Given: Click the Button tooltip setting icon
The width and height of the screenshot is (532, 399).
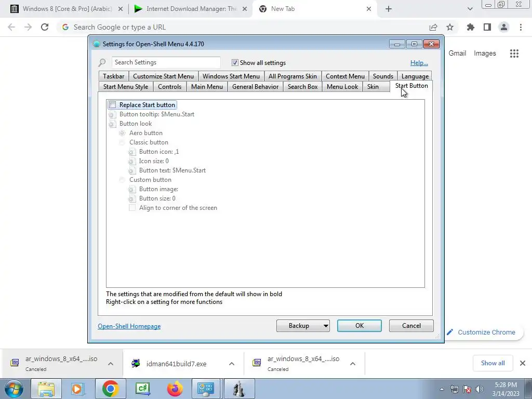Looking at the screenshot, I should point(112,114).
